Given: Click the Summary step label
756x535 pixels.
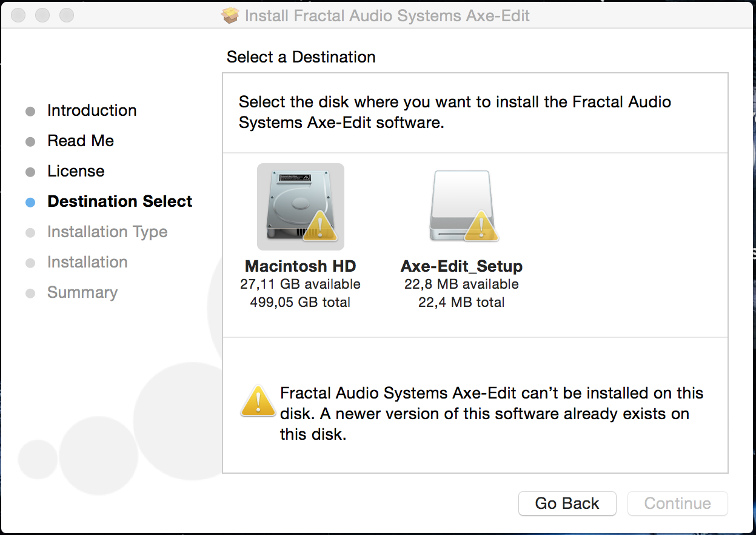Looking at the screenshot, I should pyautogui.click(x=82, y=292).
